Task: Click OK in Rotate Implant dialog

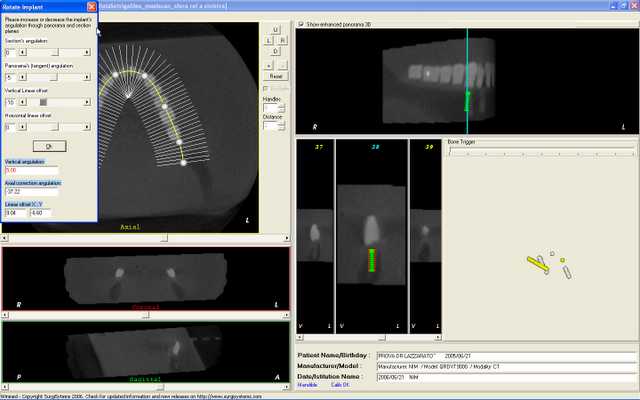Action: [49, 146]
